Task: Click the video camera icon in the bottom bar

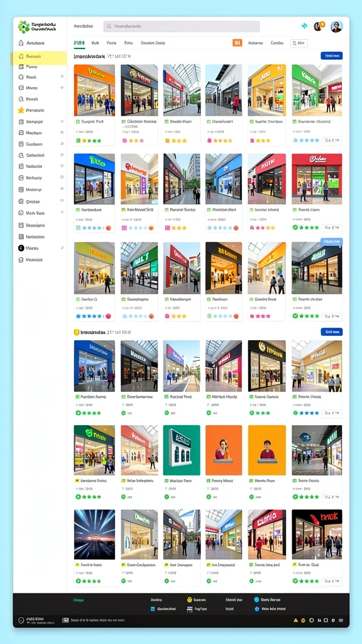Action: point(65,620)
